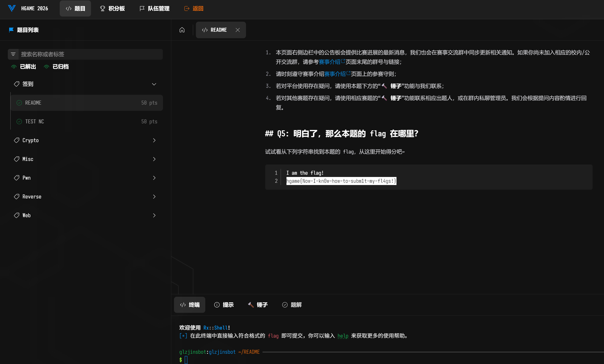Switch to the 题解 writeup tab
The image size is (604, 364).
(292, 305)
